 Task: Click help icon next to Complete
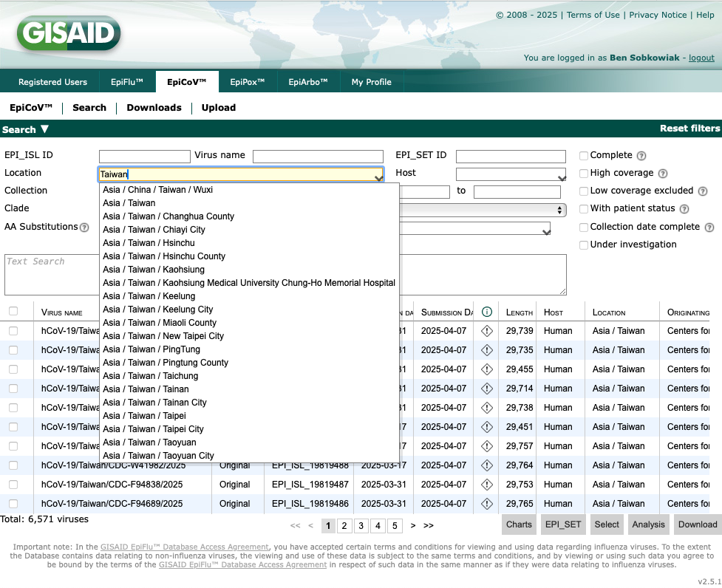point(641,156)
